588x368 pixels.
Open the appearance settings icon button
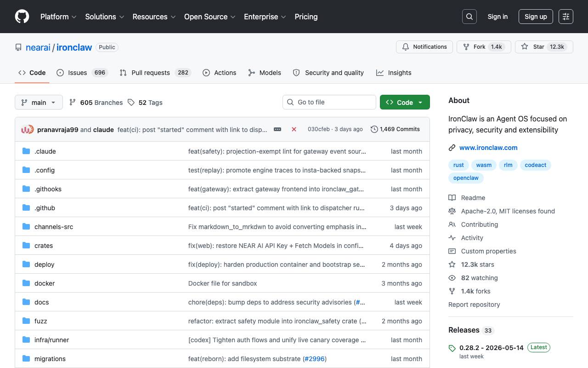click(x=566, y=17)
